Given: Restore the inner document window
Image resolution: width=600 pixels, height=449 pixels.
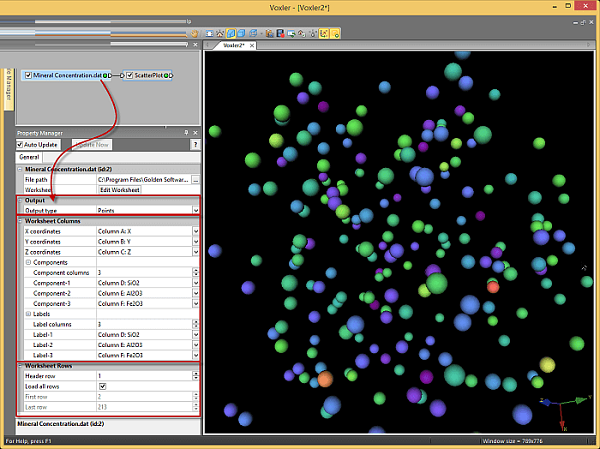Looking at the screenshot, I should (583, 23).
